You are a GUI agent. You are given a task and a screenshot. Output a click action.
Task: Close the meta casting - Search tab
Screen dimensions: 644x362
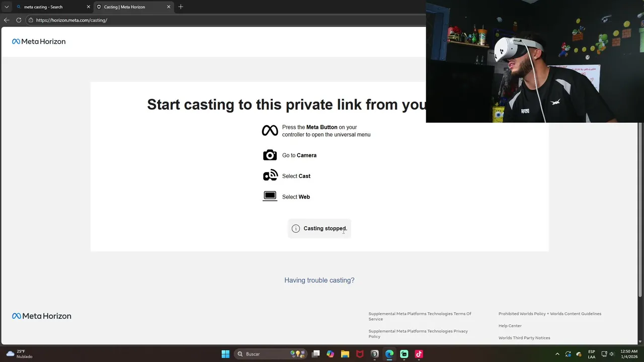(89, 7)
